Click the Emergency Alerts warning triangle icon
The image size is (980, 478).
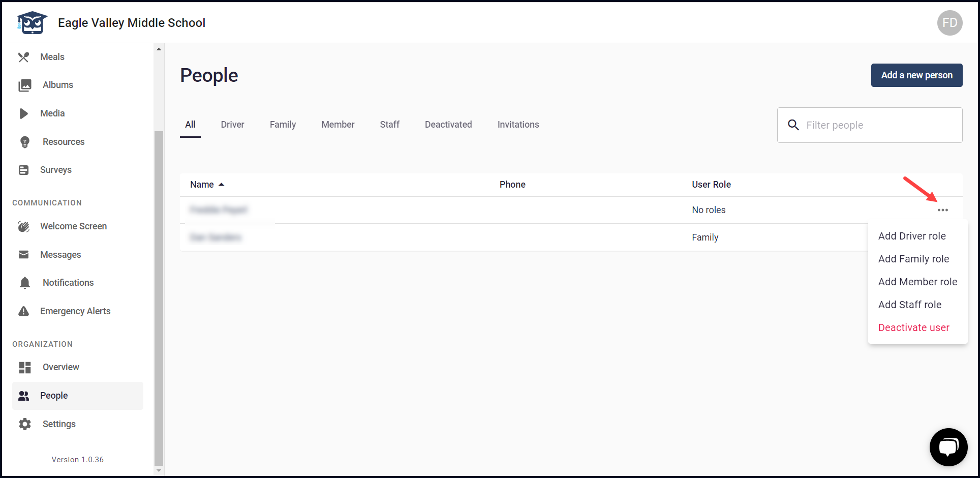[23, 311]
